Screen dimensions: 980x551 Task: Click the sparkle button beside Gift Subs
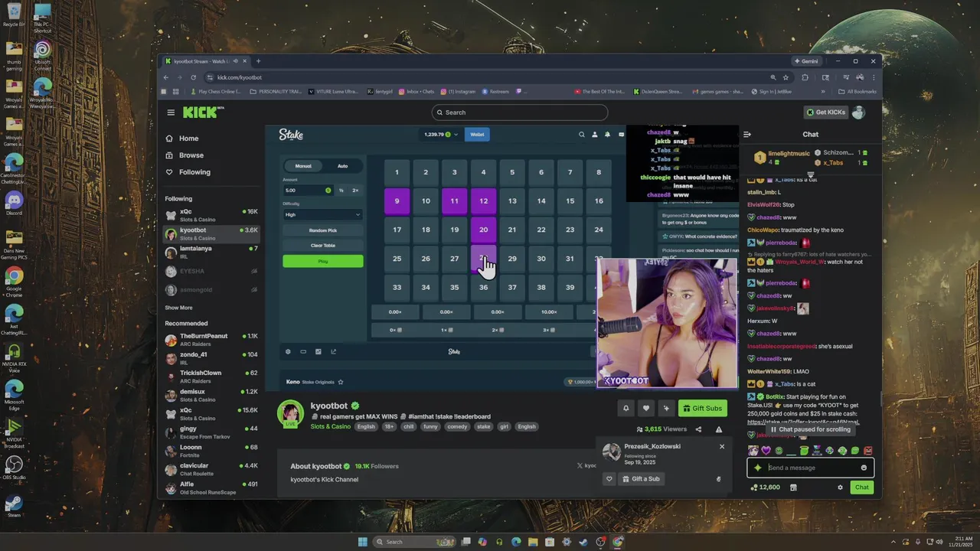(x=666, y=408)
